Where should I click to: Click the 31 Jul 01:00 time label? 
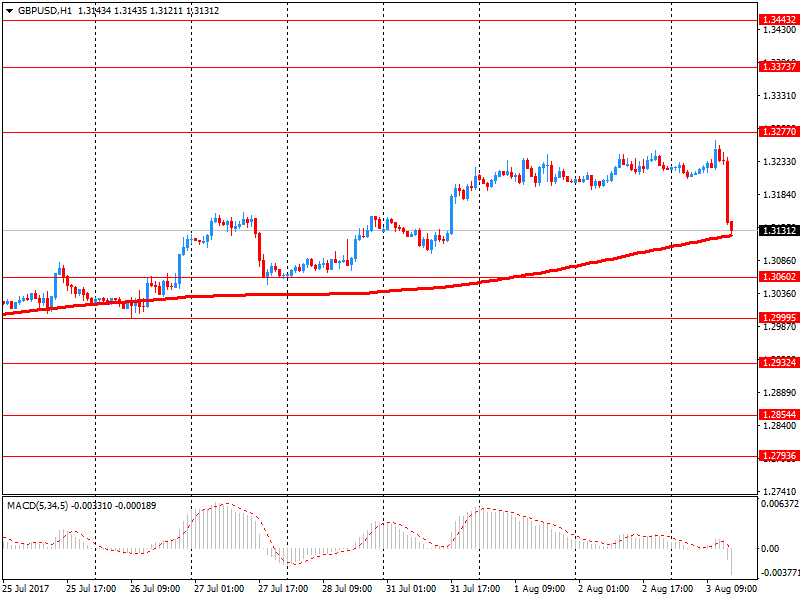(x=411, y=589)
